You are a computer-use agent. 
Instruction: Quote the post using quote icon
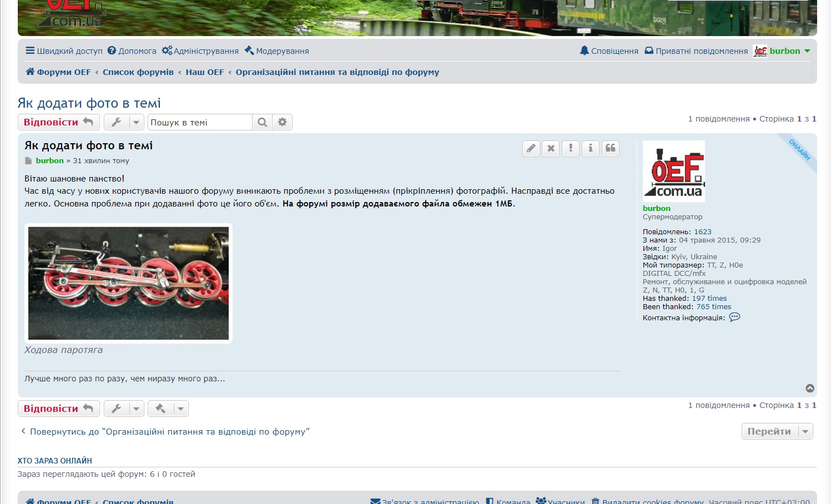tap(611, 148)
